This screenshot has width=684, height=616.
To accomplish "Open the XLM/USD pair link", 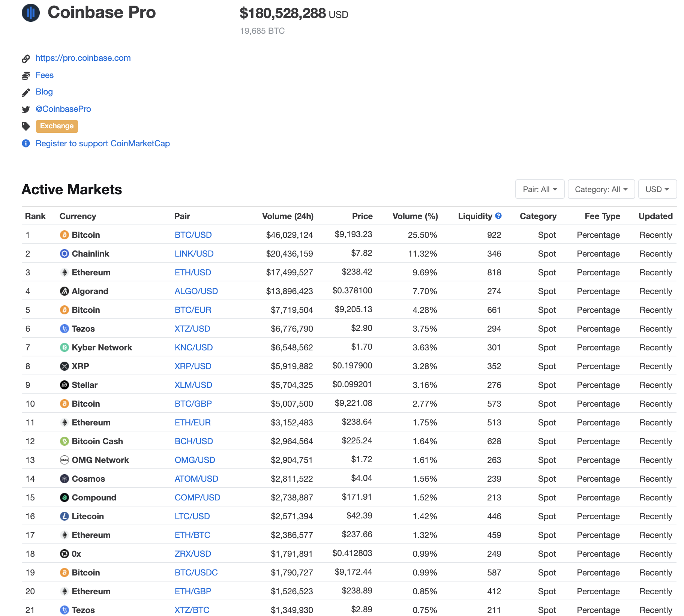I will tap(193, 385).
